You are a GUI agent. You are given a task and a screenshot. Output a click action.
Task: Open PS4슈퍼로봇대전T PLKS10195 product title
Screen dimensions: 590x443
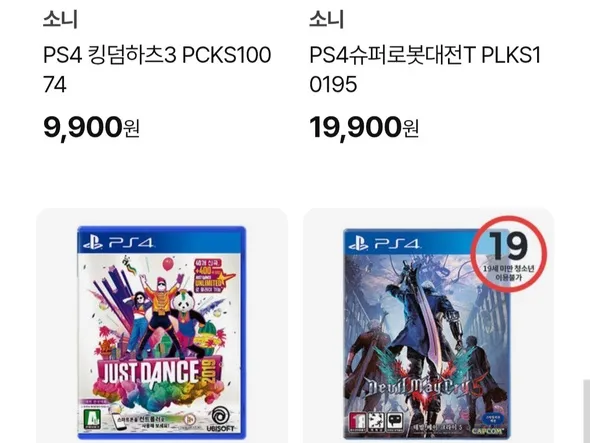point(425,70)
